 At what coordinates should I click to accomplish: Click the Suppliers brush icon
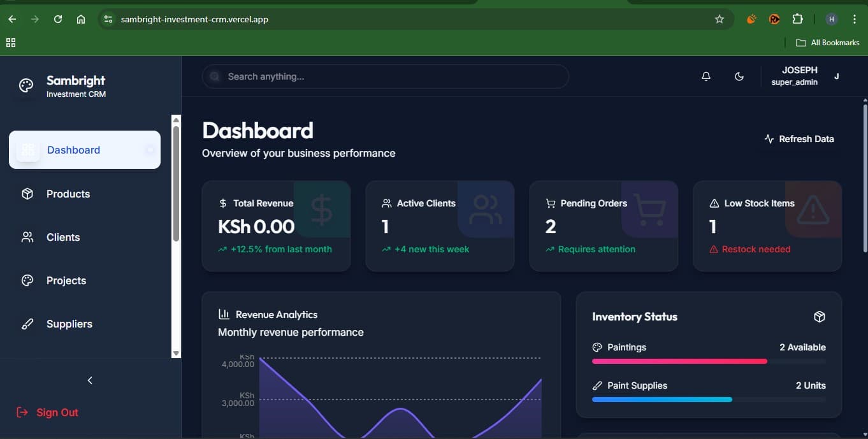(27, 324)
